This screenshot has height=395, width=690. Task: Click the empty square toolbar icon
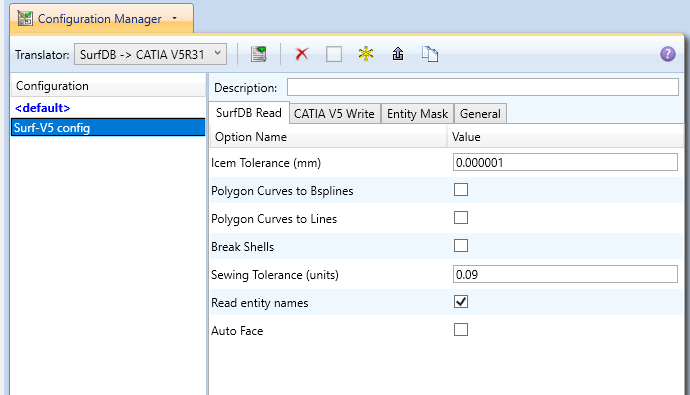tap(334, 54)
